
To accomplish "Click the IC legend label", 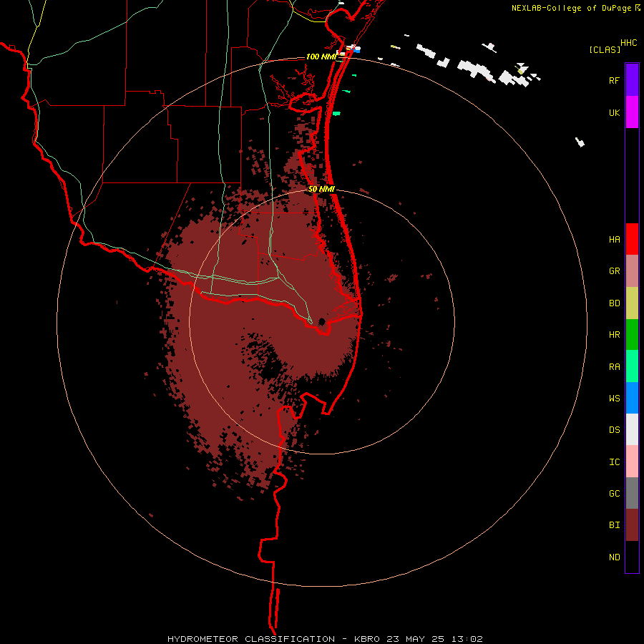I will pyautogui.click(x=615, y=462).
